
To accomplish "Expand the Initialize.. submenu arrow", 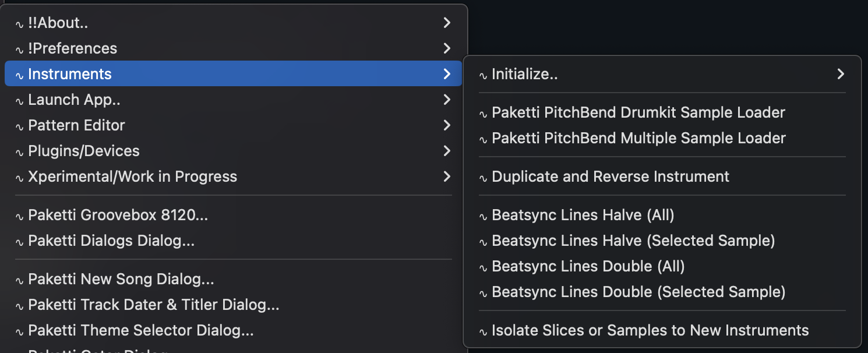I will [840, 74].
